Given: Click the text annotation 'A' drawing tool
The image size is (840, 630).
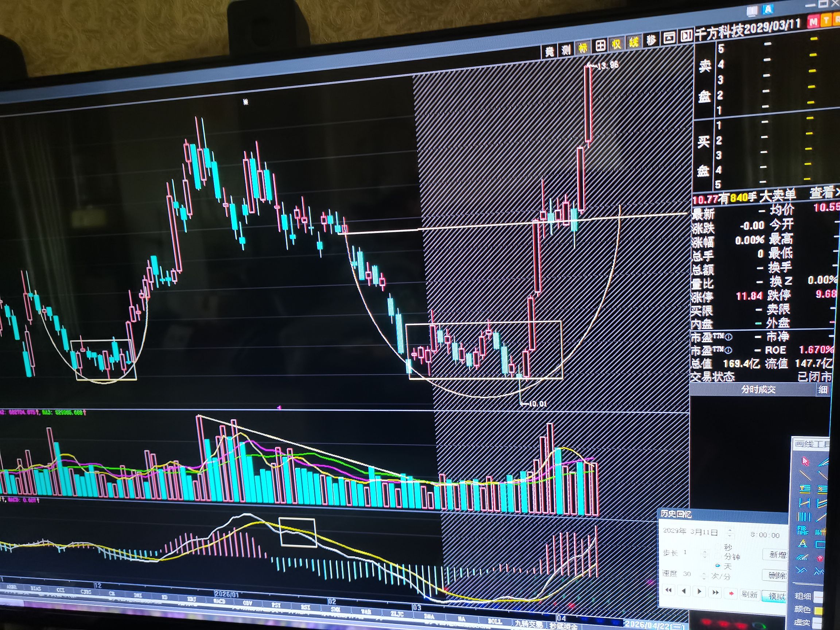Looking at the screenshot, I should point(802,544).
